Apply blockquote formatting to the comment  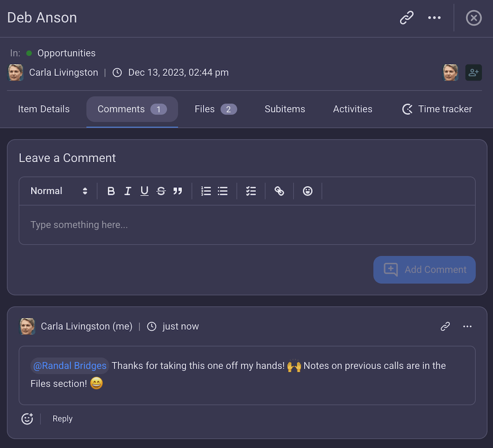[x=177, y=191]
